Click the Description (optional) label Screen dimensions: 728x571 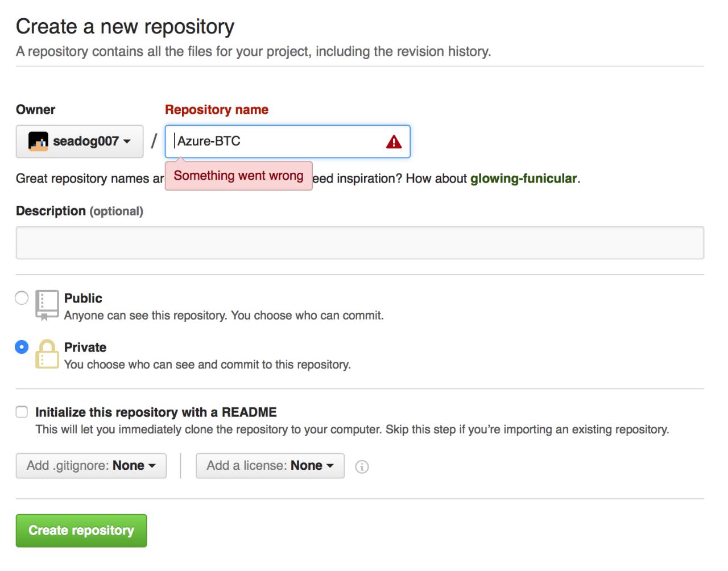tap(80, 211)
